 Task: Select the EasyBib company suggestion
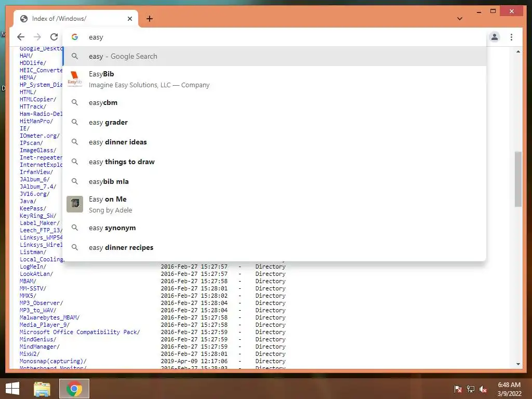click(x=275, y=79)
